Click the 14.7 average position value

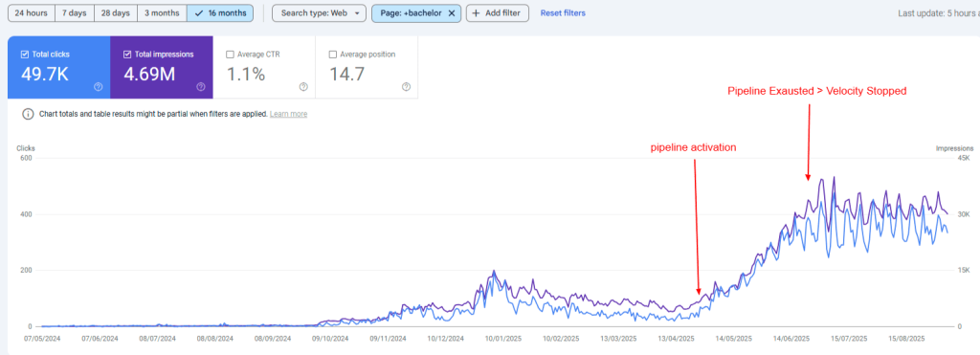(x=346, y=75)
